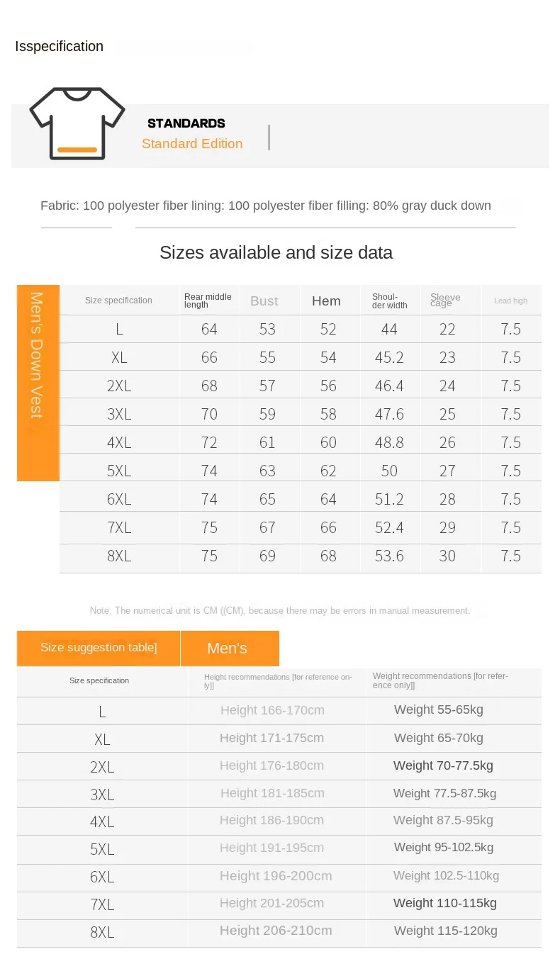Click the Bust column header
The height and width of the screenshot is (954, 560).
coord(264,301)
